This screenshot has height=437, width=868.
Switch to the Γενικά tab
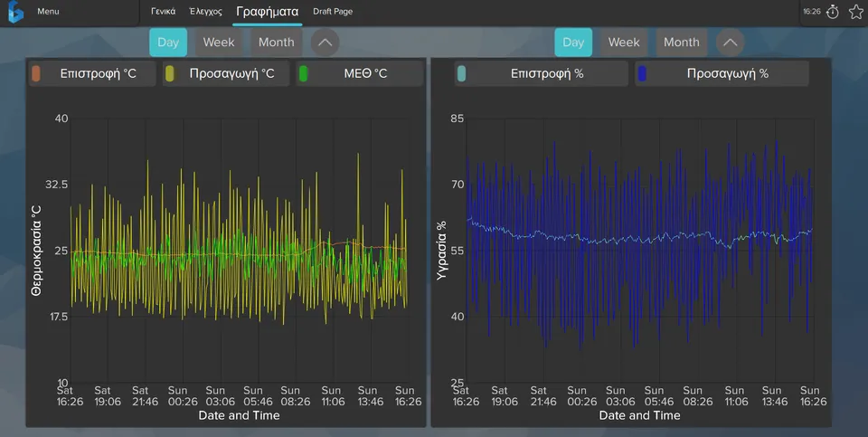click(164, 11)
